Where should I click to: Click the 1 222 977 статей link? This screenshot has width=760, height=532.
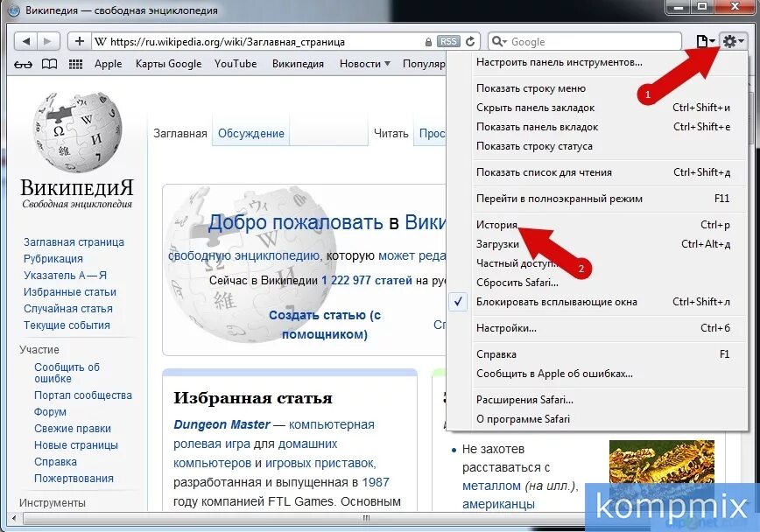(367, 281)
